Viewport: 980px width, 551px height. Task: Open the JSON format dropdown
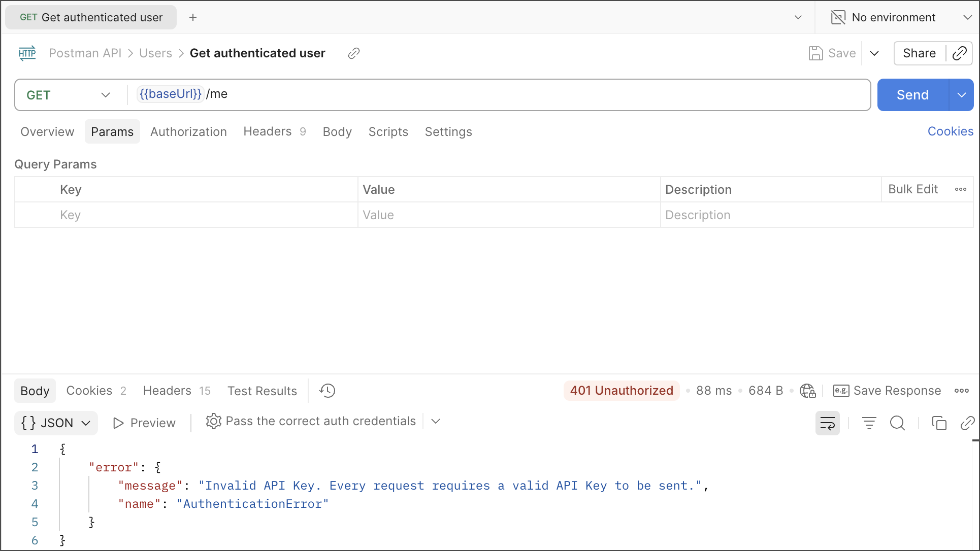pos(56,423)
